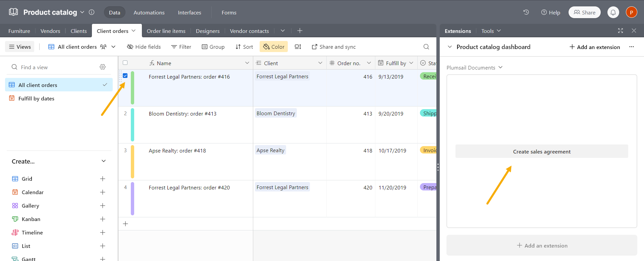Open Color toolbar option
Screen dimensions: 644x261
(274, 47)
